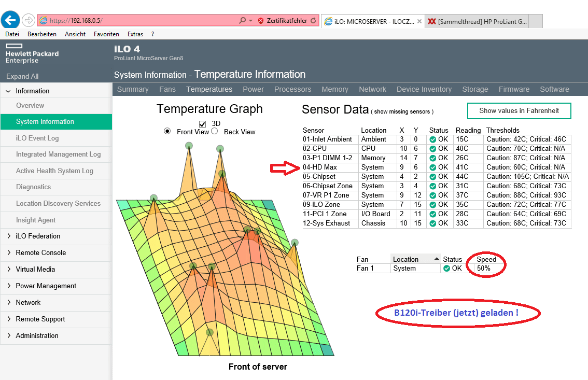Click the browser forward arrow button

pos(29,20)
